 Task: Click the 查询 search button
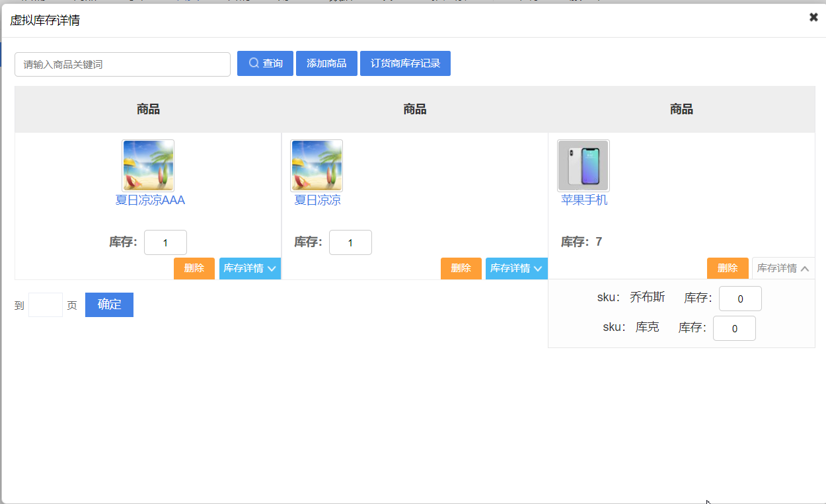[265, 63]
